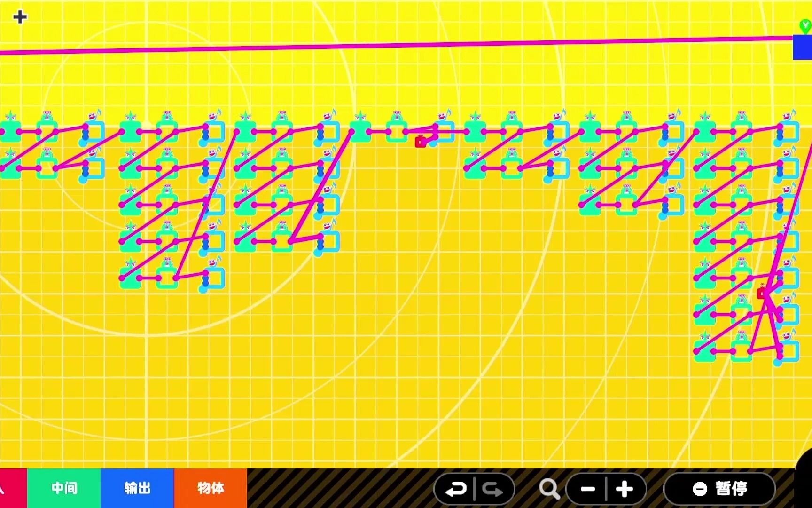Select the bottom hollow green Nodon in four-row group
The width and height of the screenshot is (812, 508).
(x=282, y=238)
